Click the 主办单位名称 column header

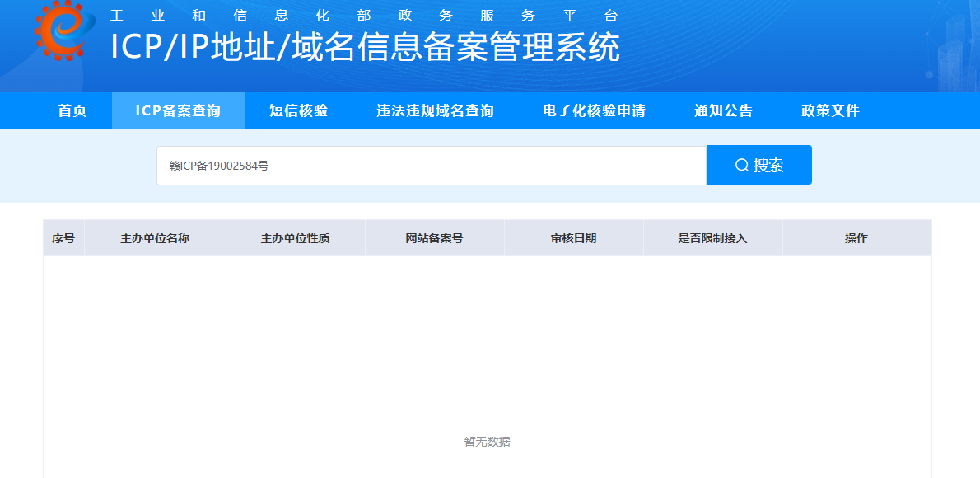tap(155, 238)
